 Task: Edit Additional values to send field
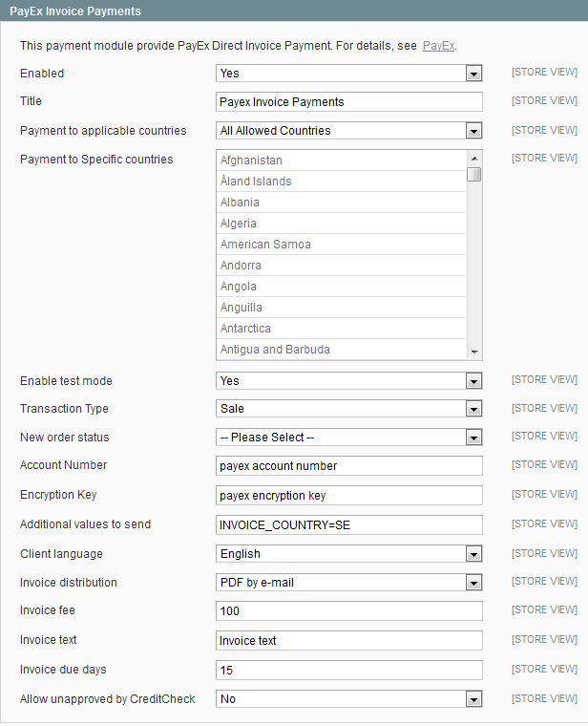[348, 524]
